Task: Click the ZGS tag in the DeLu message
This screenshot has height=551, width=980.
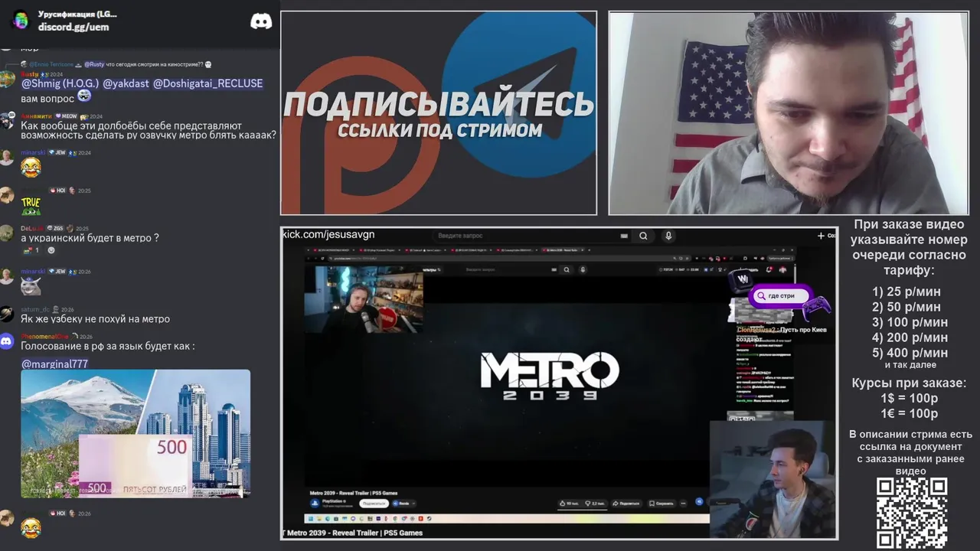Action: (x=56, y=228)
